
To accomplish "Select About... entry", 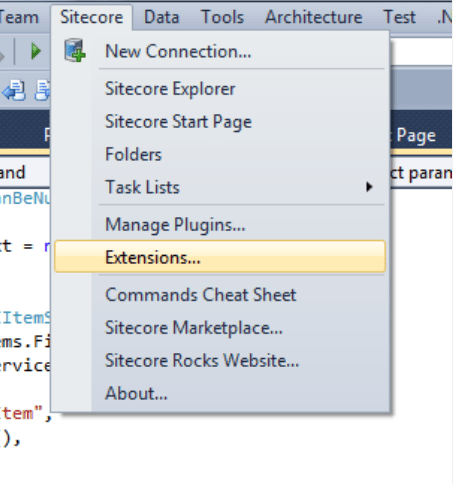I will [x=220, y=393].
